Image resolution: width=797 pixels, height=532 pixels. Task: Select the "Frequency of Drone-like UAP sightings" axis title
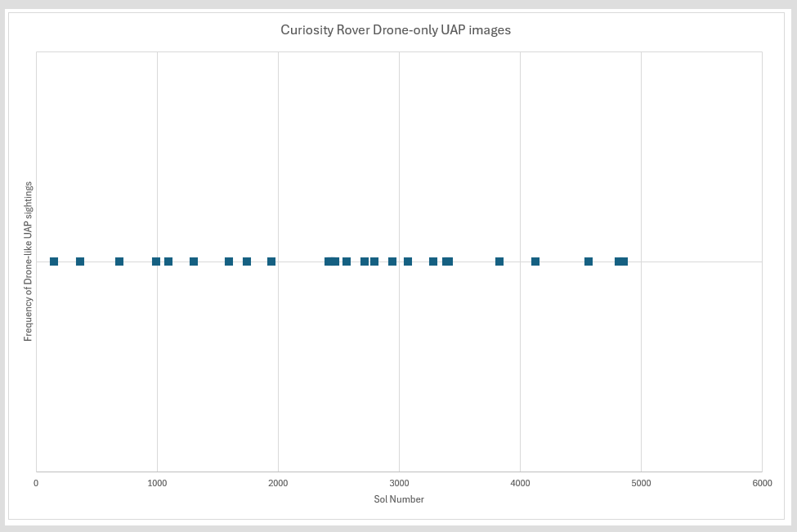28,262
